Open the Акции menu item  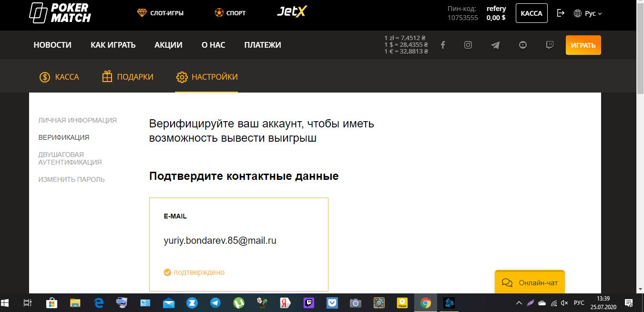[x=168, y=45]
